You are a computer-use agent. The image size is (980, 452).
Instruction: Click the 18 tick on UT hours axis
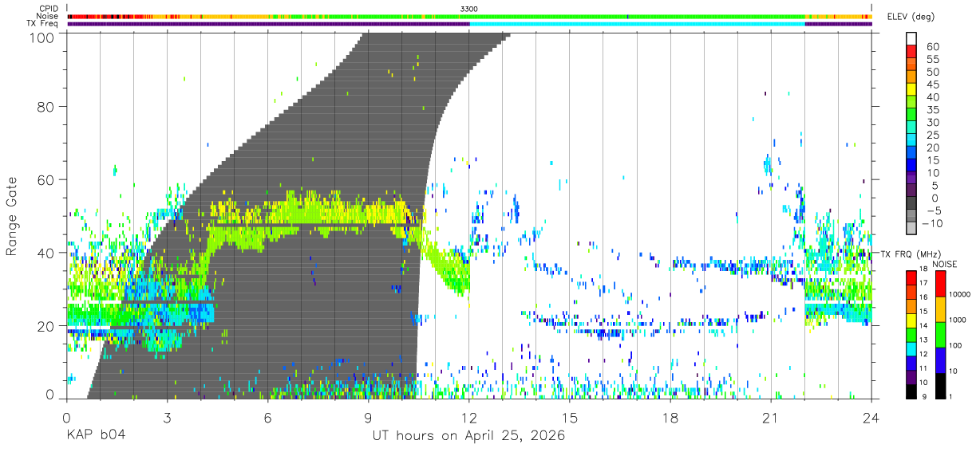tap(670, 418)
